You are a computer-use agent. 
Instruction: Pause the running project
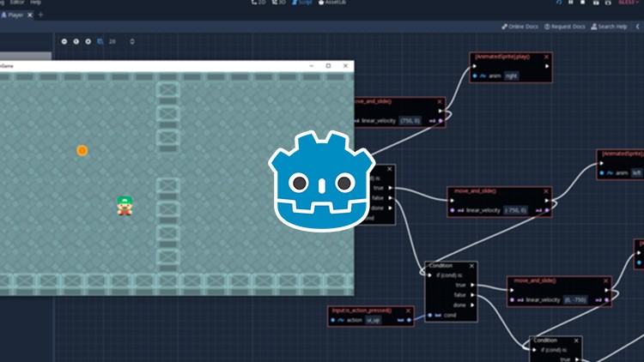(x=571, y=3)
